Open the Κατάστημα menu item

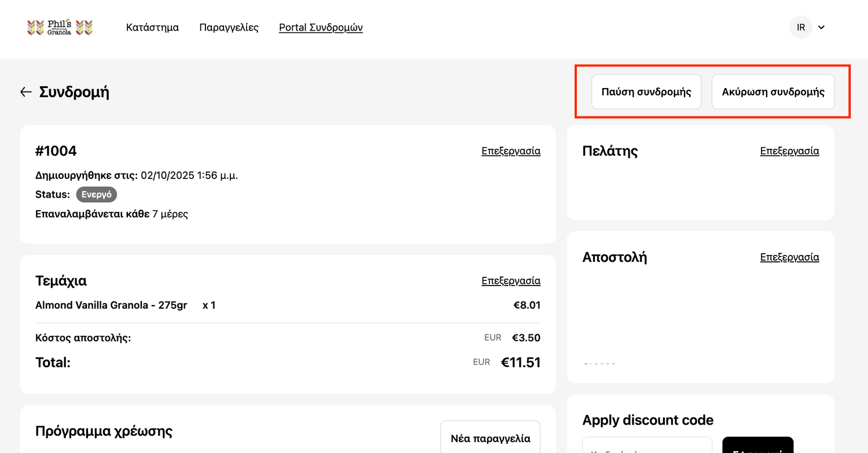(x=152, y=27)
